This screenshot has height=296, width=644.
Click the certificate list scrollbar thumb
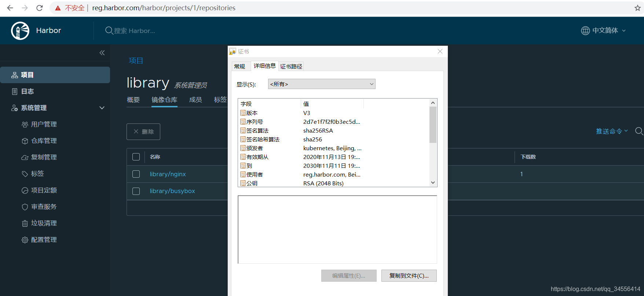pos(433,125)
